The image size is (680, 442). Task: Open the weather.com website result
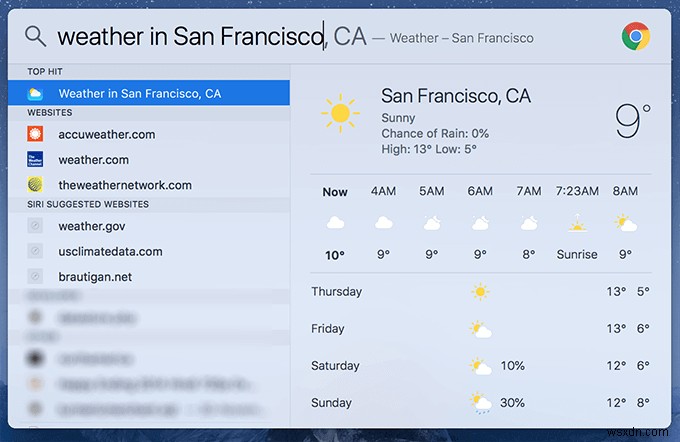[x=149, y=160]
